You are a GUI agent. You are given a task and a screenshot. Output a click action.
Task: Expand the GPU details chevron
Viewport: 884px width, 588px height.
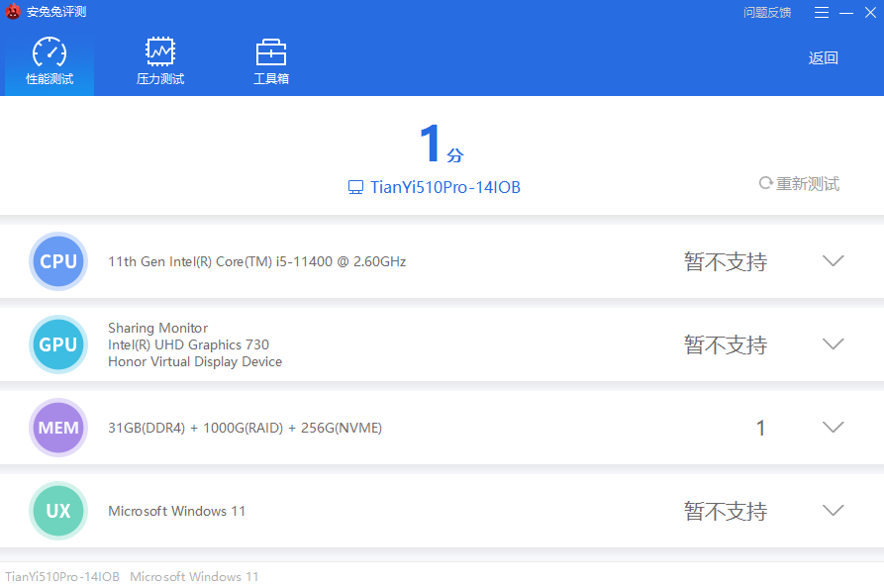click(833, 344)
